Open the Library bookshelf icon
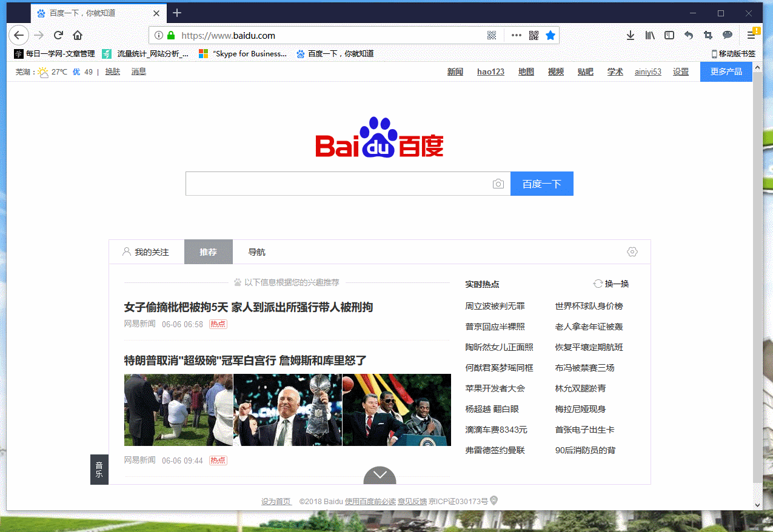This screenshot has height=532, width=773. pyautogui.click(x=650, y=36)
